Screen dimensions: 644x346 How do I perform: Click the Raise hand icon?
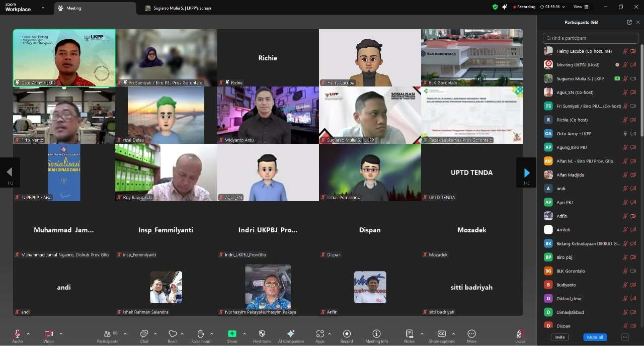point(201,334)
